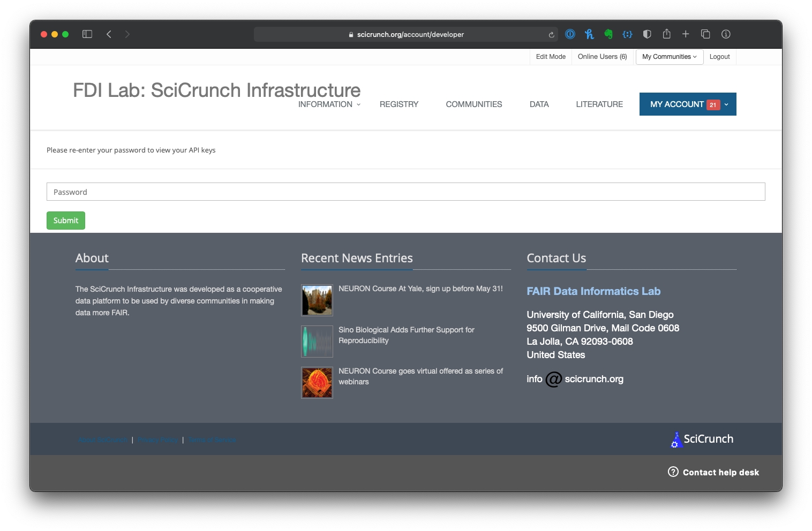Screen dimensions: 812x531
Task: Click the Evernote elephant extension icon
Action: coord(608,34)
